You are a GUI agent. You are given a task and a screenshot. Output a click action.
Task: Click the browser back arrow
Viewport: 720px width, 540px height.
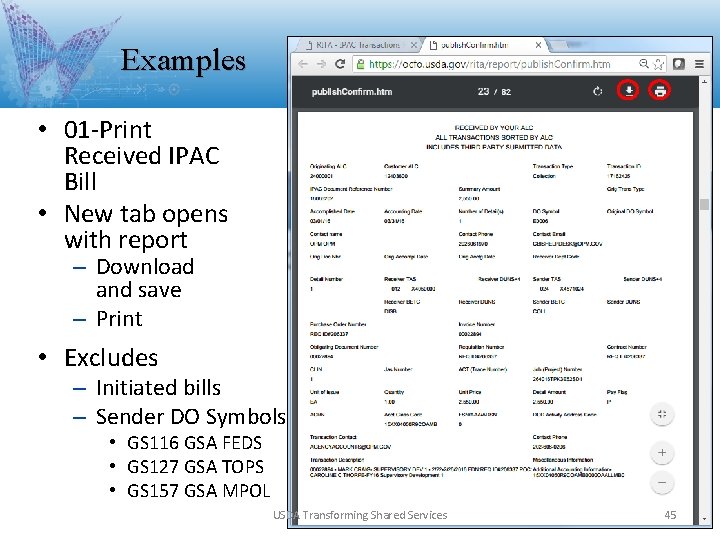(303, 64)
